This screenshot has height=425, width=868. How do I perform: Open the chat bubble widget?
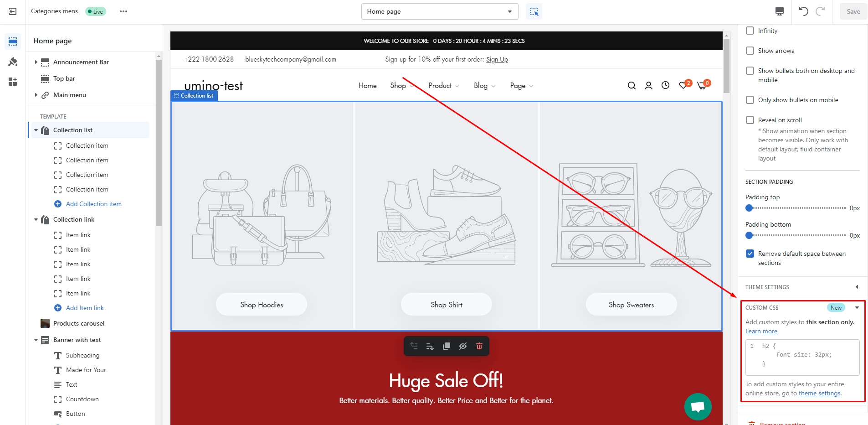[698, 406]
